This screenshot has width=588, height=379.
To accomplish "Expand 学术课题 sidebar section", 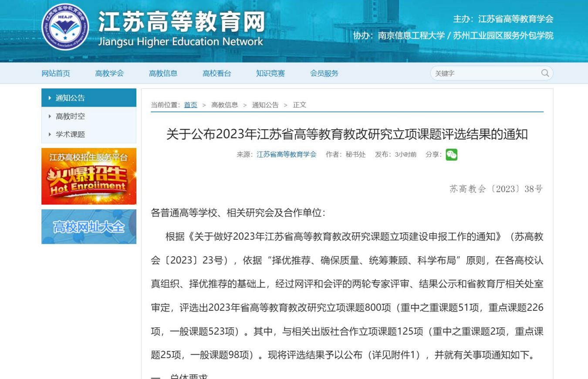I will (70, 134).
